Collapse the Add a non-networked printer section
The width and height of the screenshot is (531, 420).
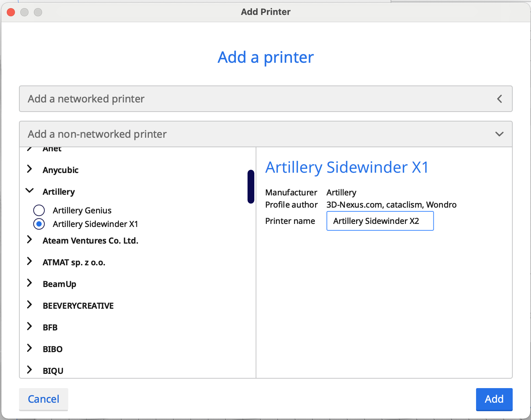266,134
